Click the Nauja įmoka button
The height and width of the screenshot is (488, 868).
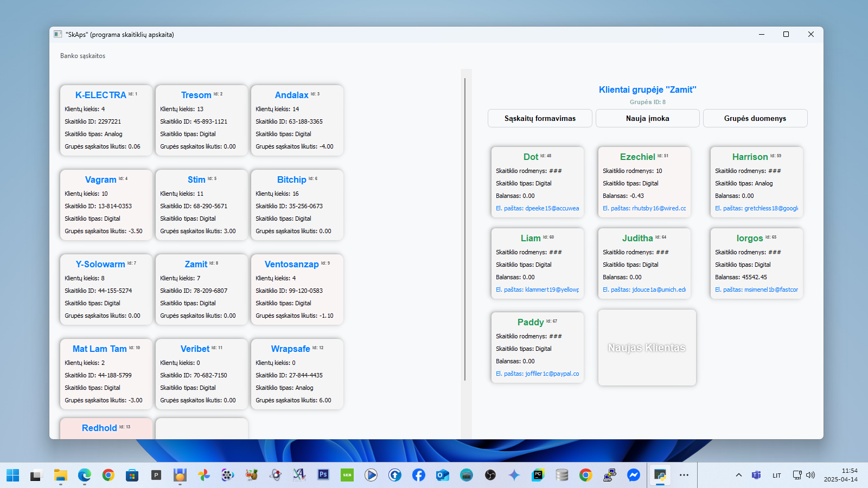(647, 118)
